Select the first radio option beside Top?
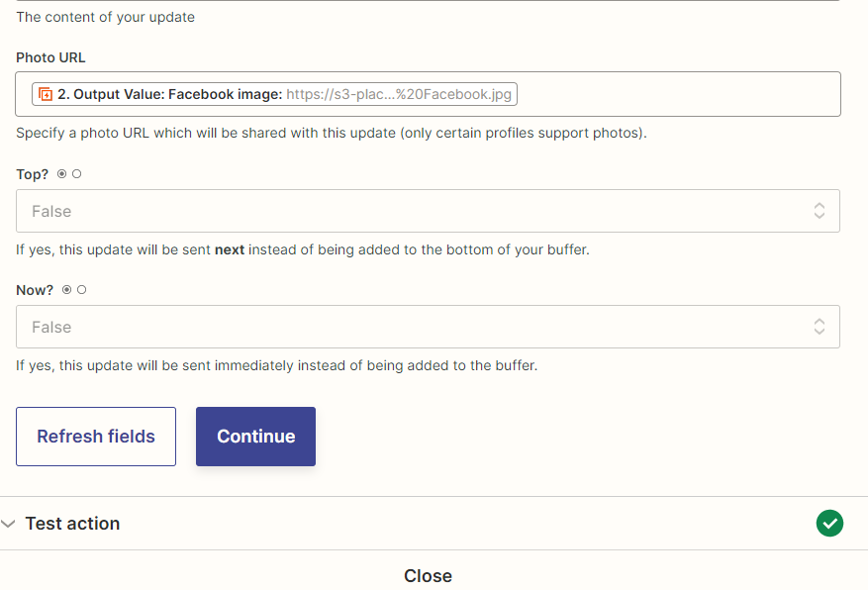 [x=62, y=174]
